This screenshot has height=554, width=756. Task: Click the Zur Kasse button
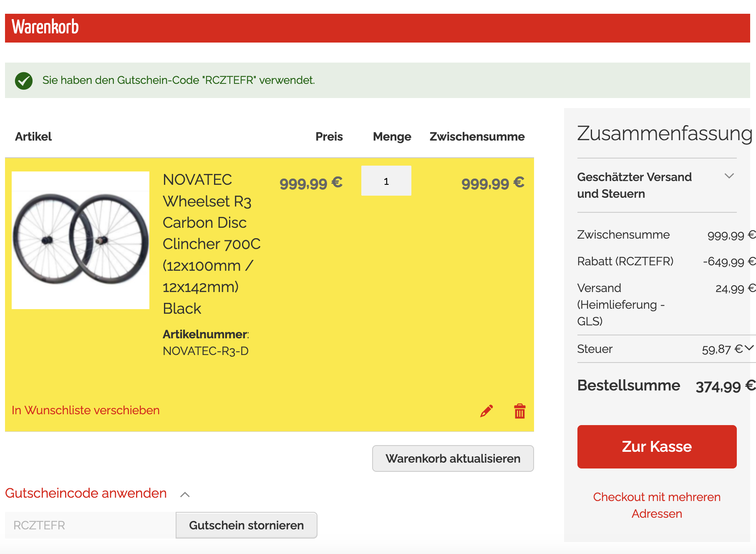click(x=657, y=446)
